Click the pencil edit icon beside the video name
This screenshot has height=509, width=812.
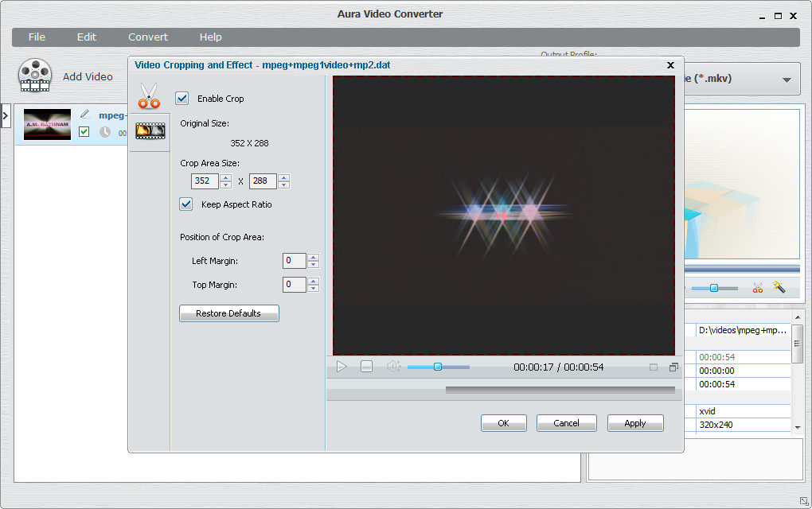tap(84, 115)
